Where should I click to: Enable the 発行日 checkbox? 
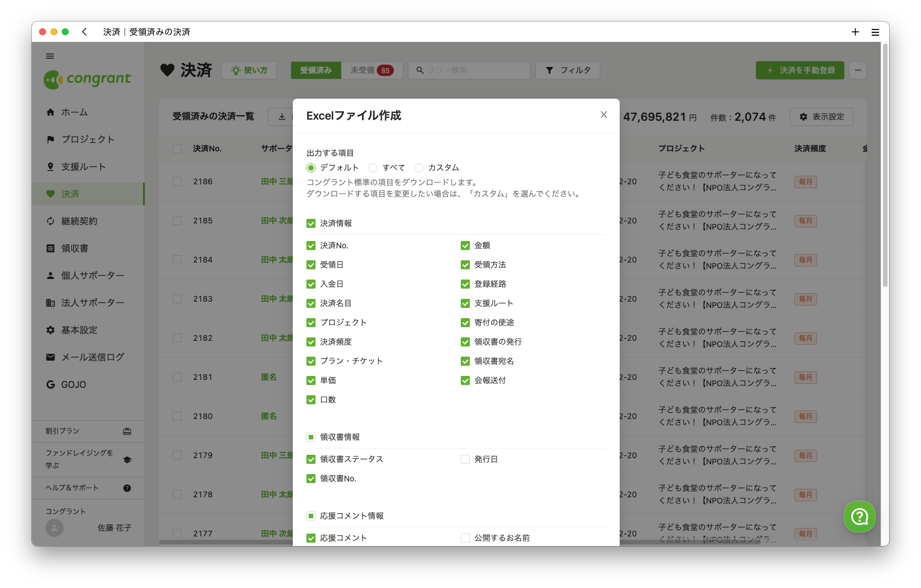465,459
